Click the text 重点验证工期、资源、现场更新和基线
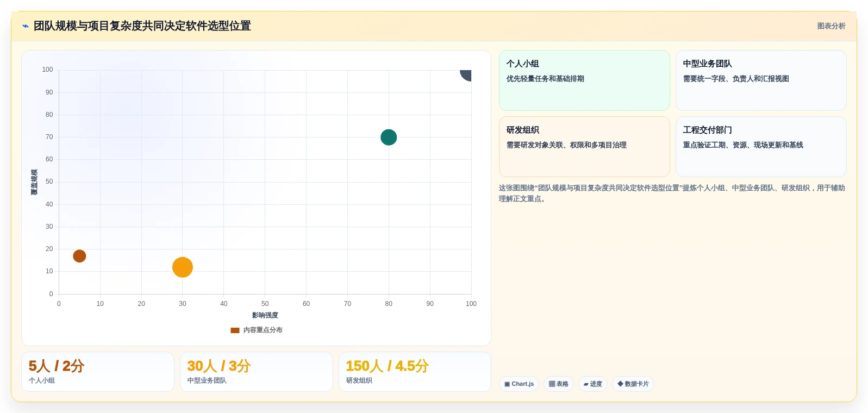 (743, 145)
